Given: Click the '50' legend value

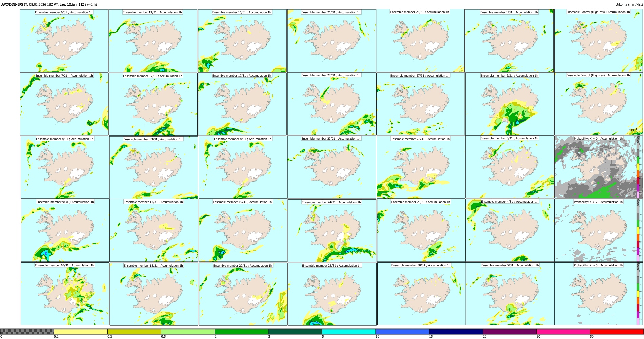Looking at the screenshot, I should (592, 337).
